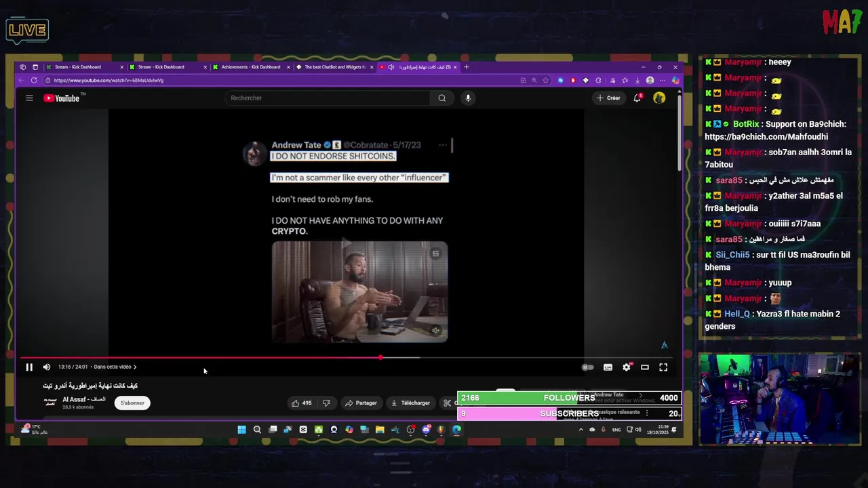Open Windows taskbar search
This screenshot has height=488, width=868.
(x=257, y=430)
